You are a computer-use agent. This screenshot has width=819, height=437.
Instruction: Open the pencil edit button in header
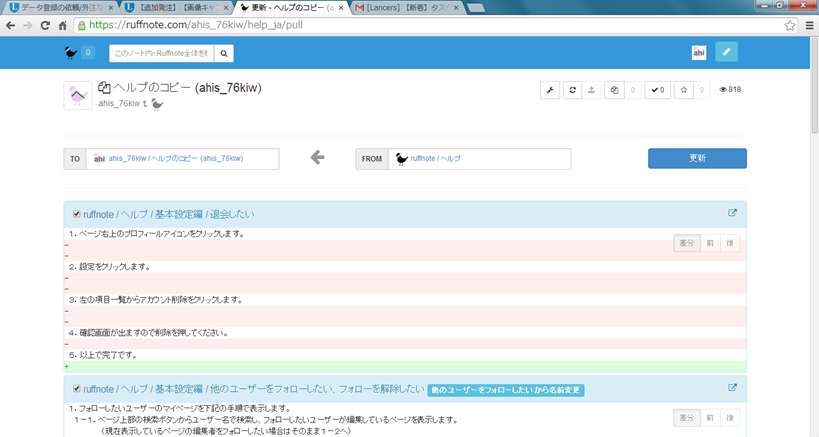pos(726,53)
